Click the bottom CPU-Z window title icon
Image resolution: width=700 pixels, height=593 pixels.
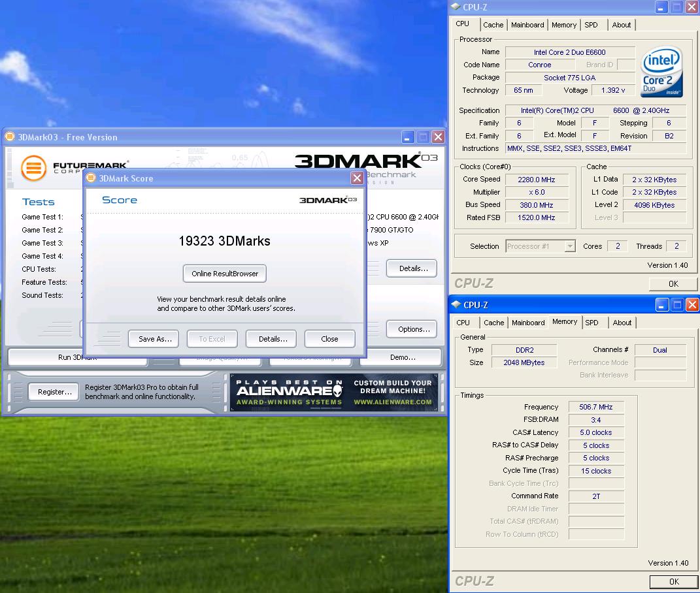456,305
